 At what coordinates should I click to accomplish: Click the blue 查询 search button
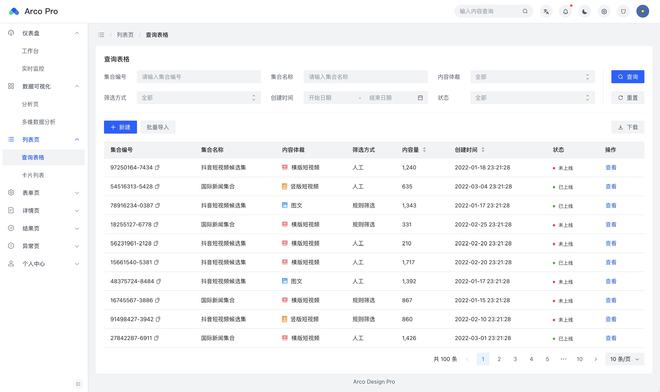coord(628,77)
